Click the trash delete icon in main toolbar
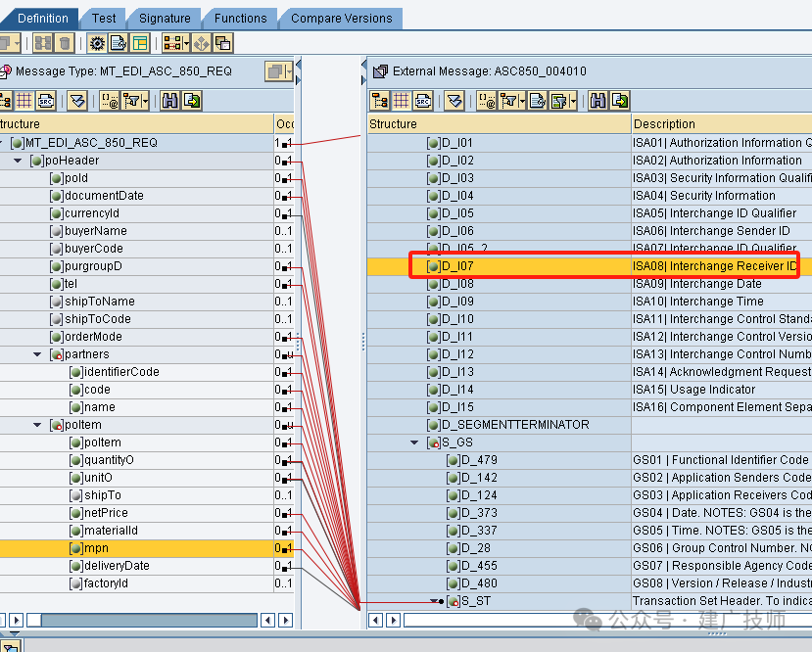Screen dimensions: 812x652 65,43
